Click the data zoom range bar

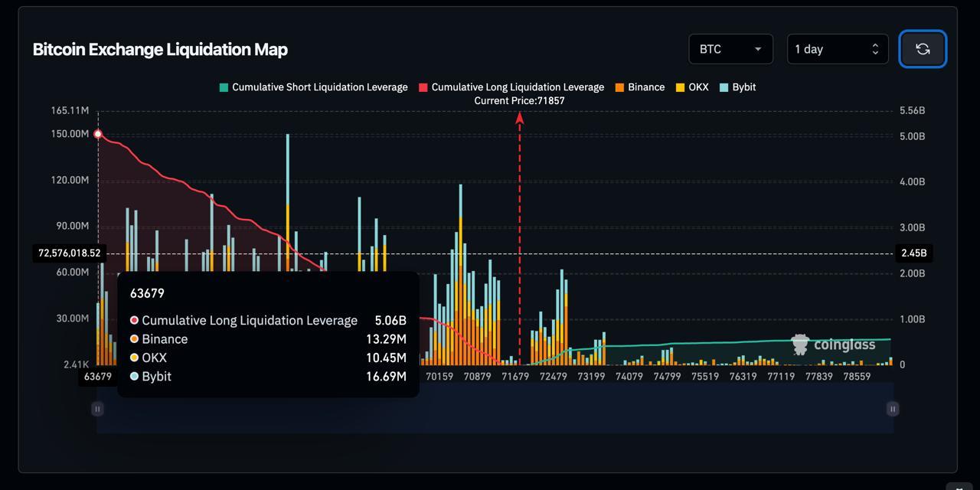(495, 409)
